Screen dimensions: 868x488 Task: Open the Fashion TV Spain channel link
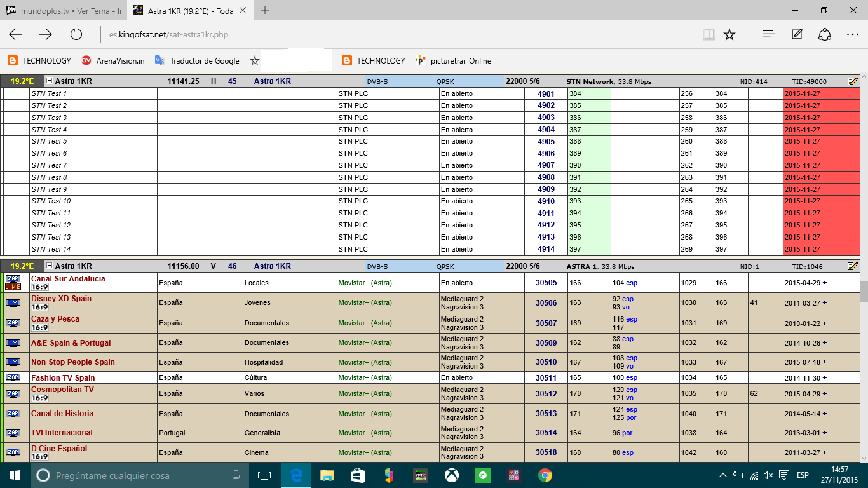tap(63, 378)
